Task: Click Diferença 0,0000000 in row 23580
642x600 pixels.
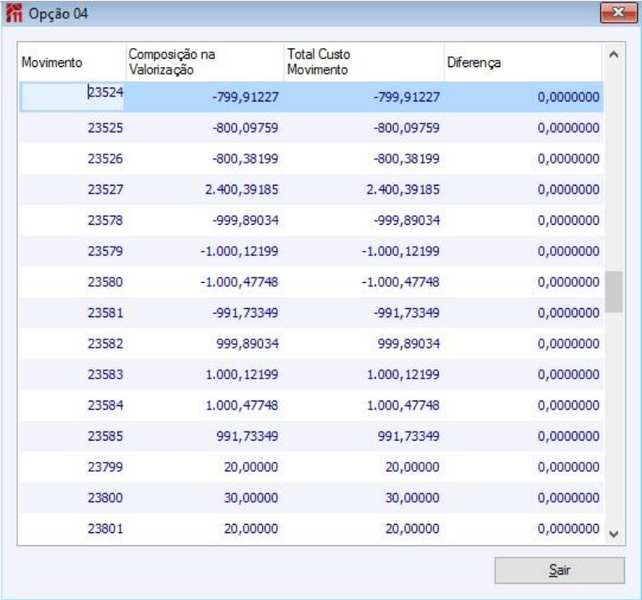Action: (x=569, y=282)
